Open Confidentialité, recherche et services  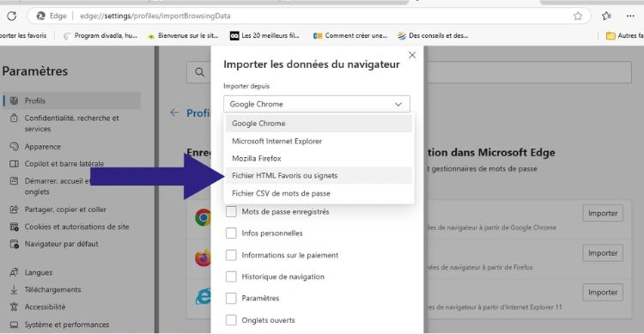click(72, 124)
